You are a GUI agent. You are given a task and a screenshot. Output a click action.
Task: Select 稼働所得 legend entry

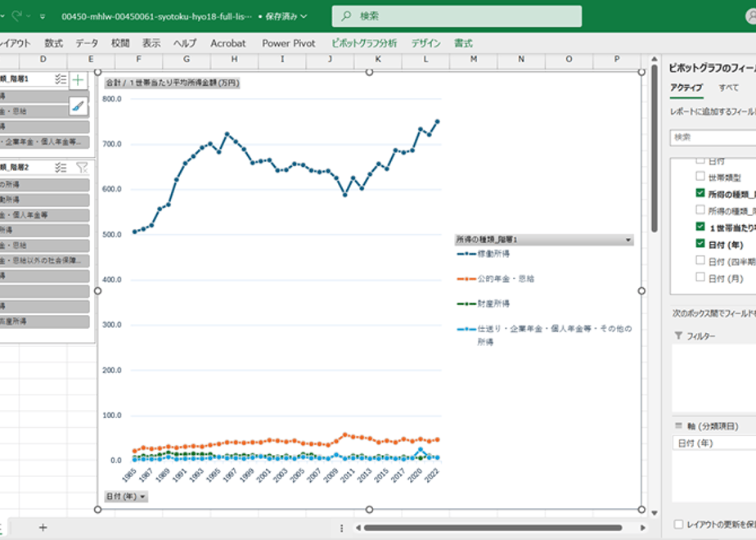tap(483, 254)
